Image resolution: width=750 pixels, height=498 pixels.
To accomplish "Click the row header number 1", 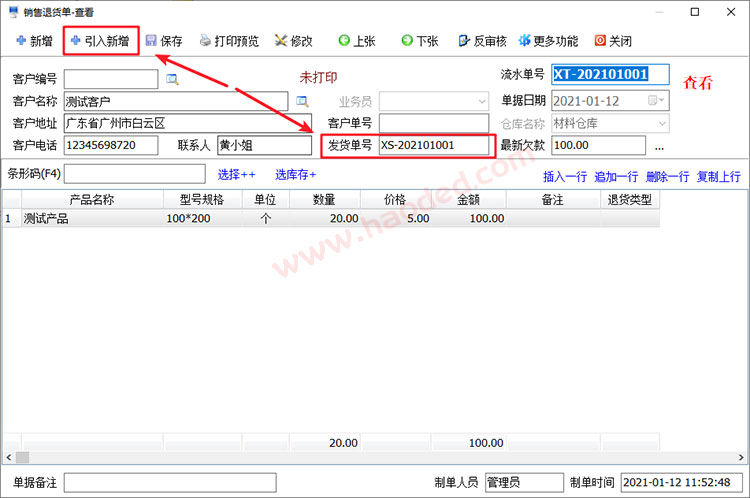I will [11, 219].
